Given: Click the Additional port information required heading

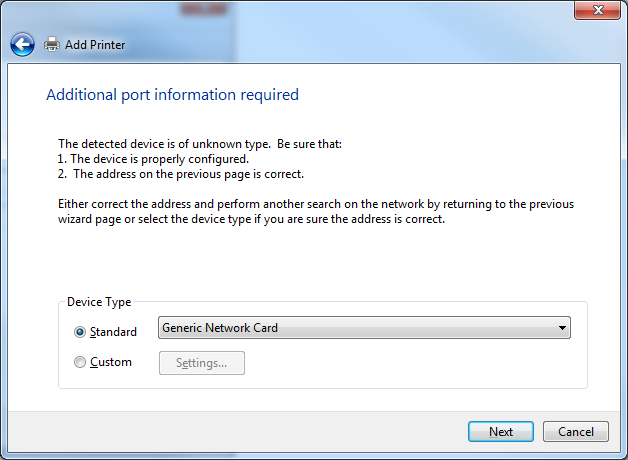Looking at the screenshot, I should [x=173, y=95].
